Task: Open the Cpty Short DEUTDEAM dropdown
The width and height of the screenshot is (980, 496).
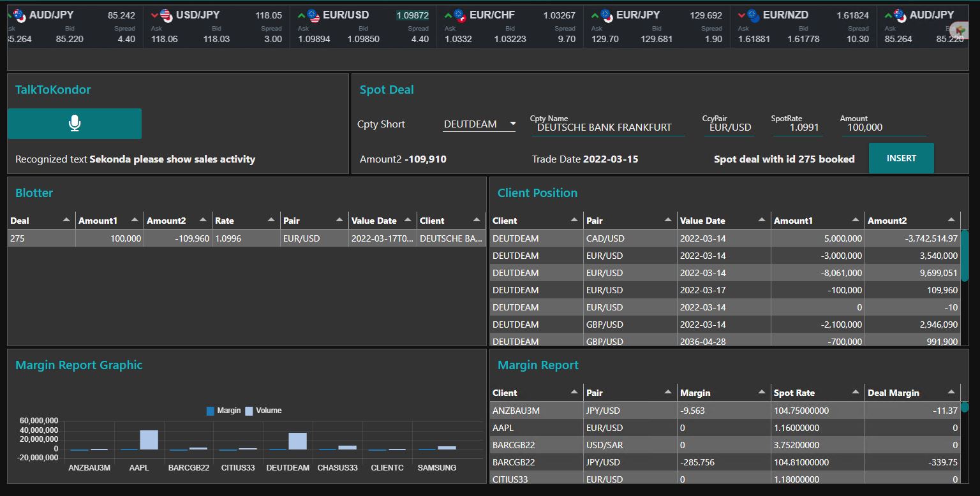Action: click(479, 124)
